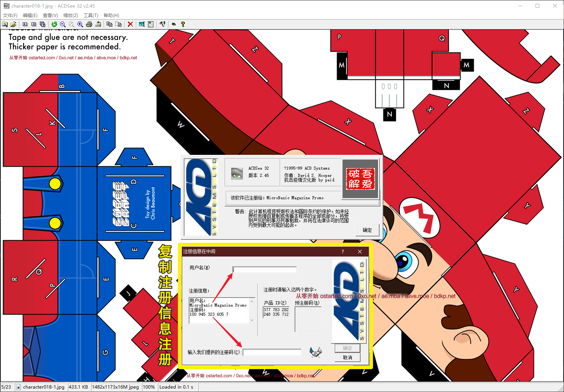Screen dimensions: 564x392
Task: Start the slideshow from the toolbar
Action: point(43,24)
